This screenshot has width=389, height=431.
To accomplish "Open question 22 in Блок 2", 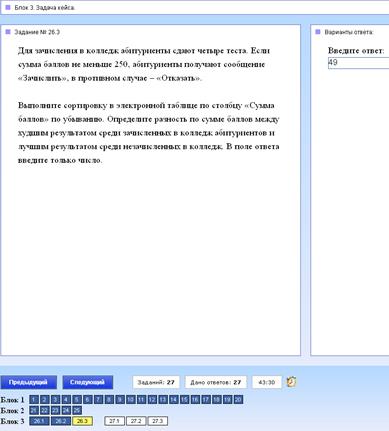I will click(x=45, y=410).
